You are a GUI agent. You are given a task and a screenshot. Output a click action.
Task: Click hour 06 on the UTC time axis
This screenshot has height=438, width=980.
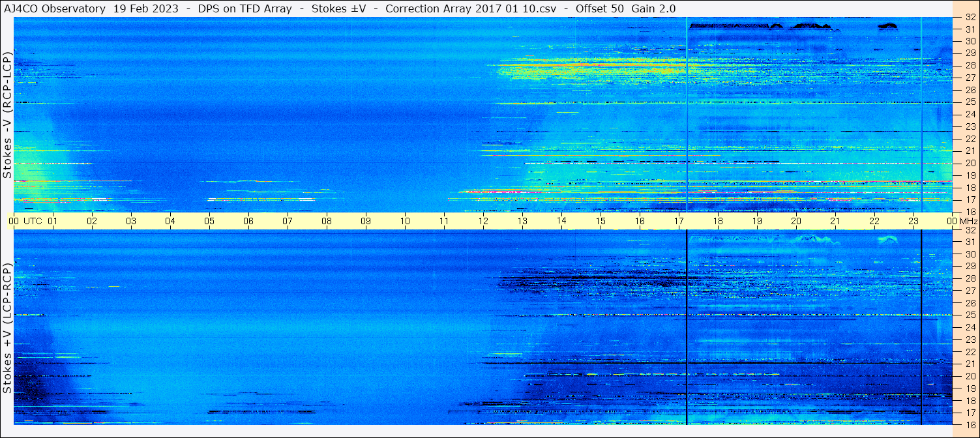248,221
